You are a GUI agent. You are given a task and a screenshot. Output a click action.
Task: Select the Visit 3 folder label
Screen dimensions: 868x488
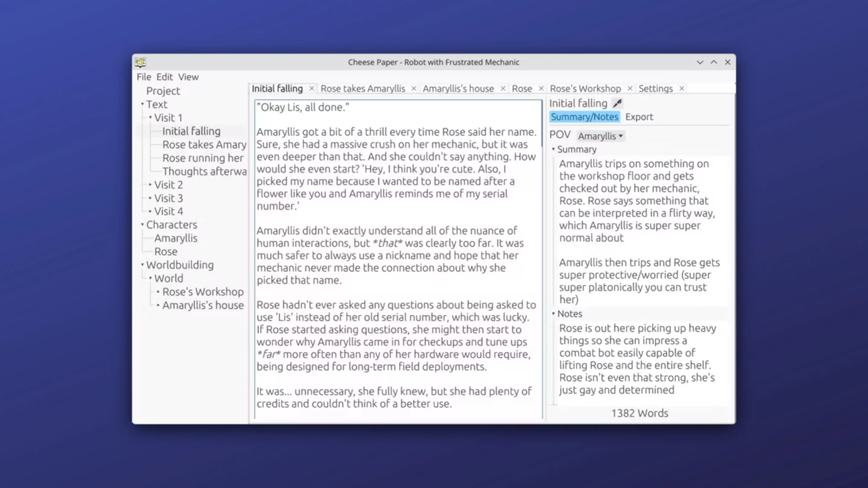(x=168, y=198)
